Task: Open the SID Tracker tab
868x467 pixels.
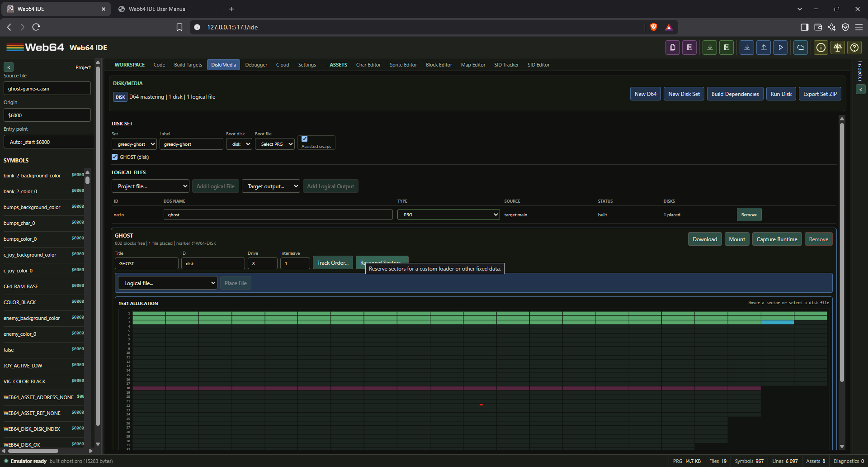Action: (506, 65)
